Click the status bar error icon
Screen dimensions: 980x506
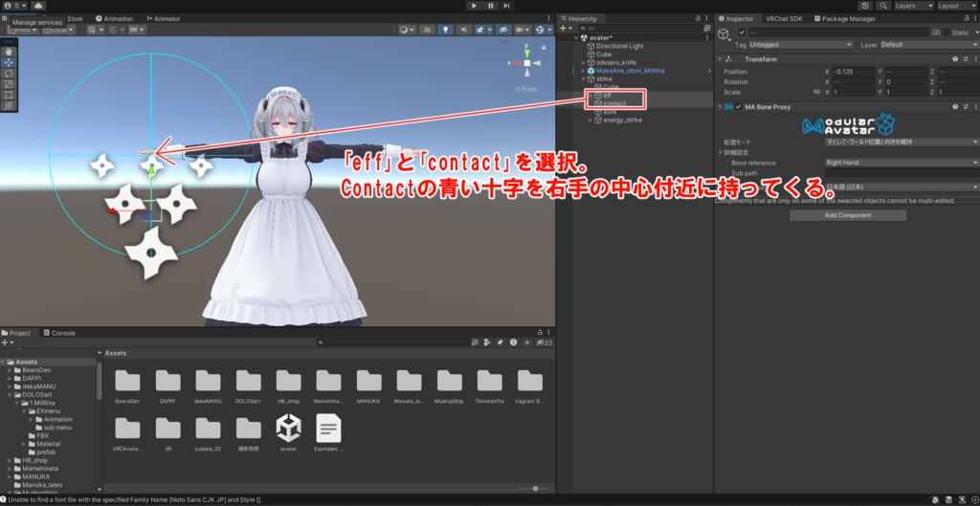[3, 499]
